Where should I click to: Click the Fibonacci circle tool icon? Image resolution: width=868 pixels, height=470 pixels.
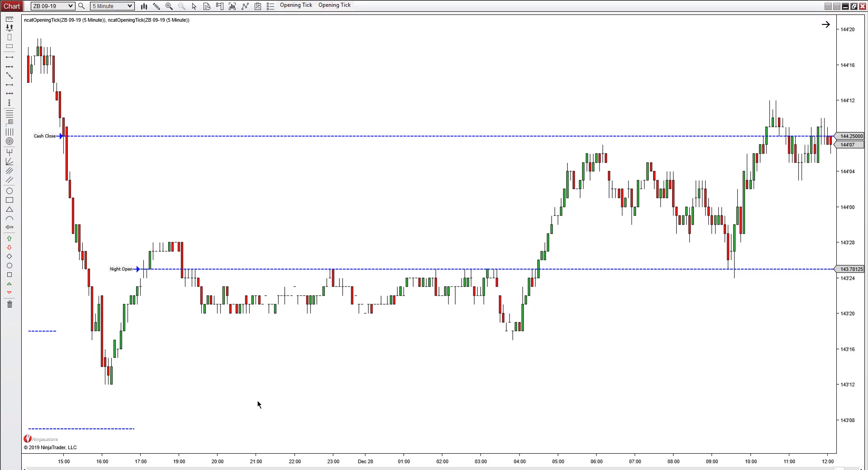click(9, 141)
